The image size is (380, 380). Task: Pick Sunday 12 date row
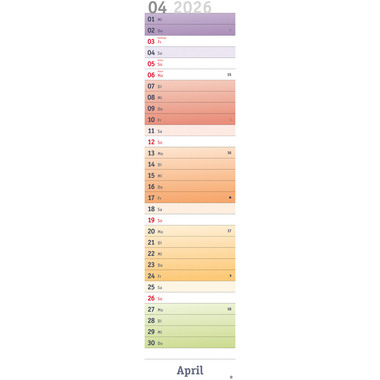(x=190, y=142)
